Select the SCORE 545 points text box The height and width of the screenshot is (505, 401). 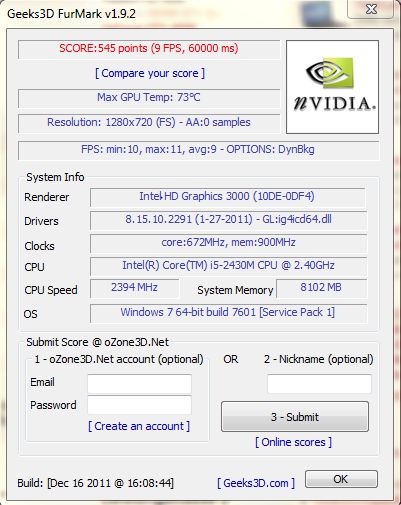coord(149,49)
